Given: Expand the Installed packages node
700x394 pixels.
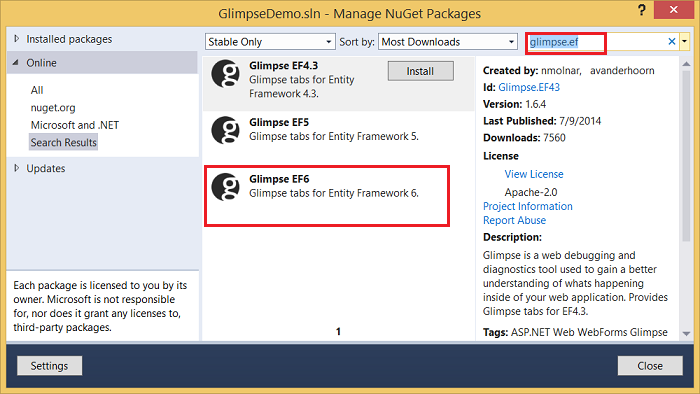Looking at the screenshot, I should (x=17, y=39).
